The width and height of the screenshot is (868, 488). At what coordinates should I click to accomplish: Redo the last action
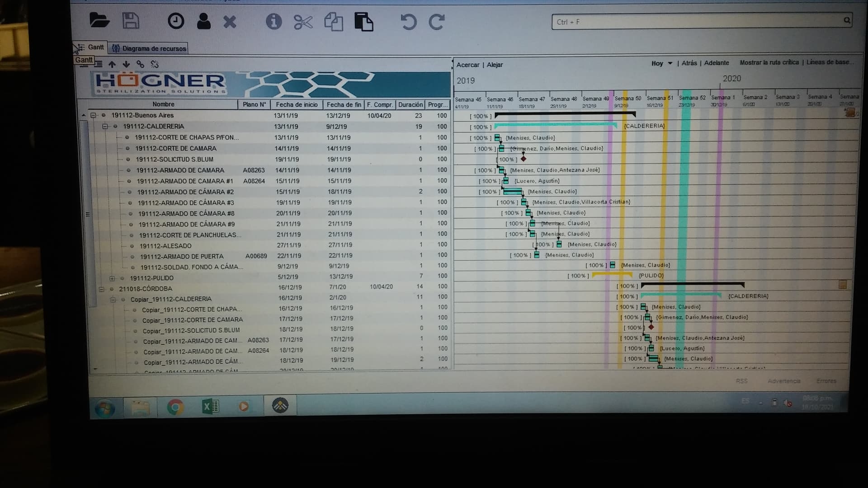[x=436, y=22]
